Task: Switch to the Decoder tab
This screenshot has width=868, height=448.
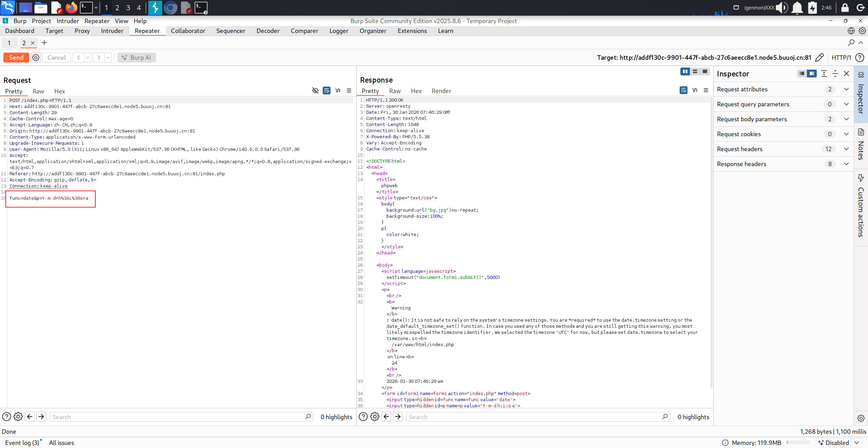Action: pos(268,31)
